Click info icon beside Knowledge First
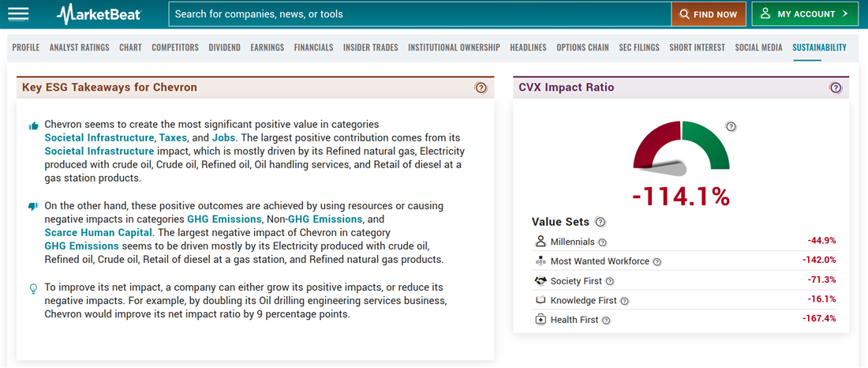The image size is (868, 368). (624, 301)
